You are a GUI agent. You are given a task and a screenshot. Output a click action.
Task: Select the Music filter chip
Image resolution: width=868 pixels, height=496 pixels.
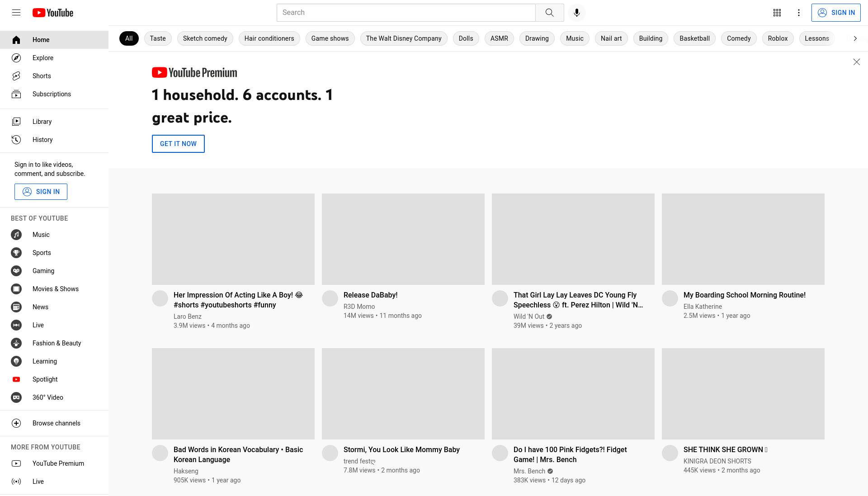tap(575, 38)
